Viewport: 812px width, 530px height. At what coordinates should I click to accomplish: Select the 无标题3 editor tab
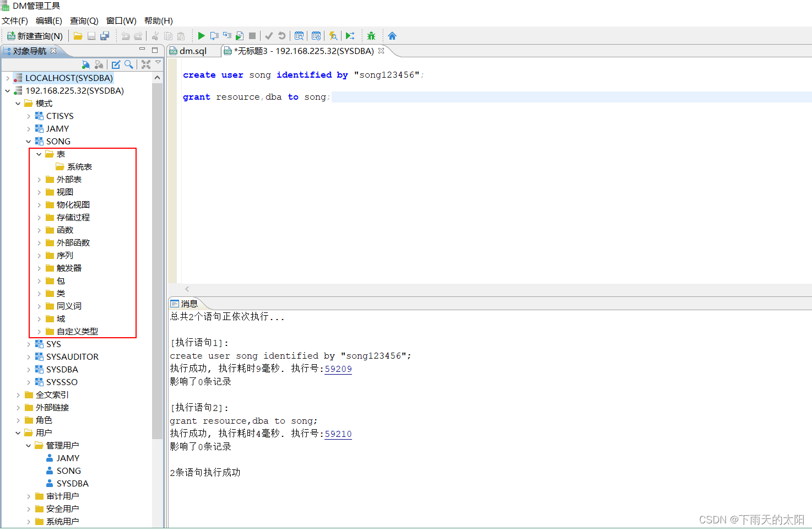point(304,51)
